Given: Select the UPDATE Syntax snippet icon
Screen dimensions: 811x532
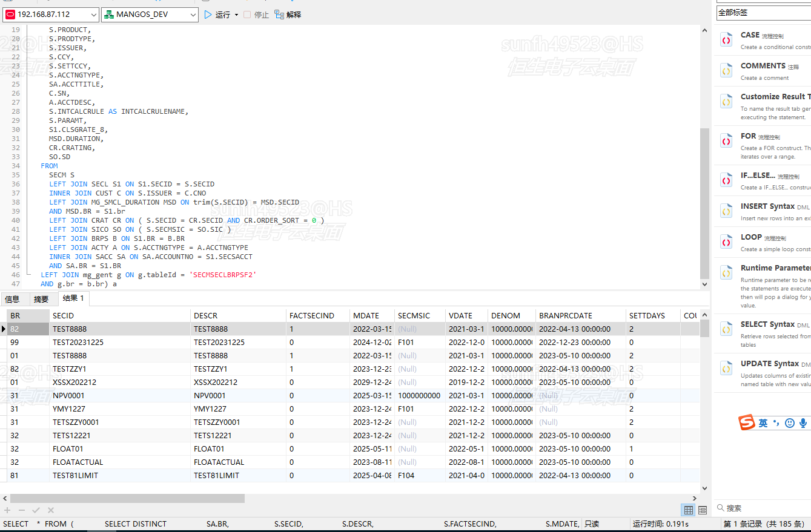Looking at the screenshot, I should [x=726, y=369].
